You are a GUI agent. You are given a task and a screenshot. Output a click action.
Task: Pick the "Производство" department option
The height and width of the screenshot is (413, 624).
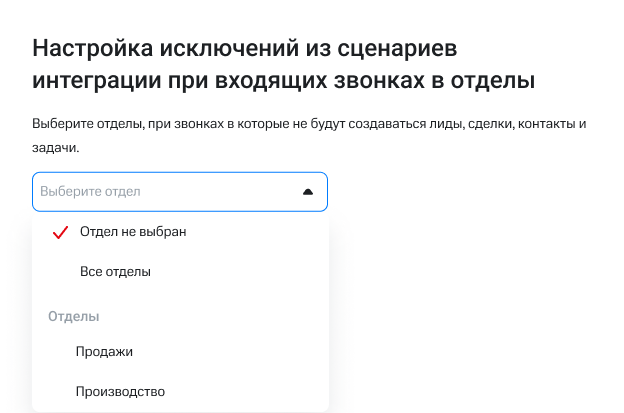120,391
